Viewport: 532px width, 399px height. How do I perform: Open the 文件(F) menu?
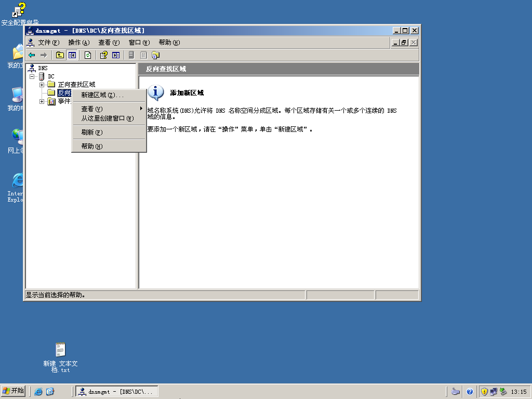(x=48, y=43)
